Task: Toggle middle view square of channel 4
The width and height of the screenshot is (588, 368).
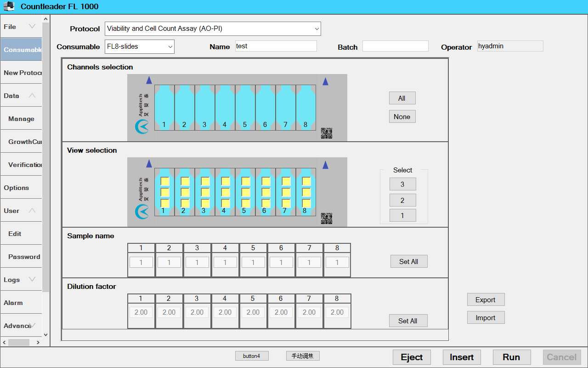Action: (x=226, y=192)
